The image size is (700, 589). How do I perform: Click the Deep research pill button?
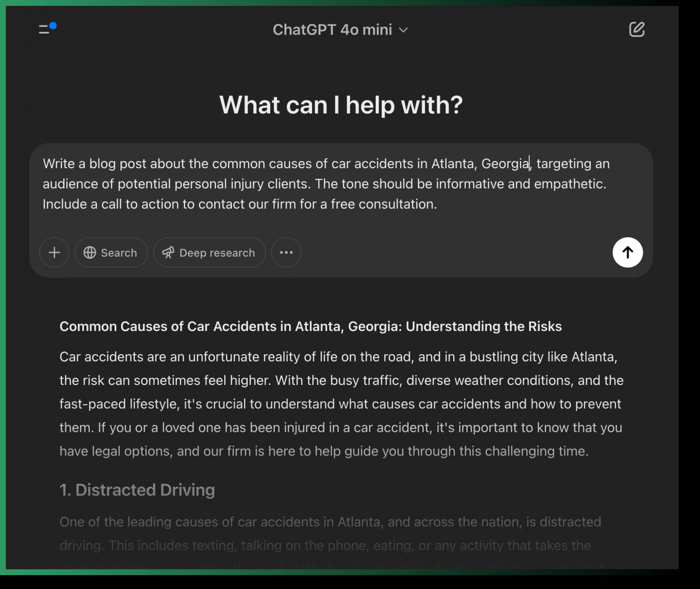pyautogui.click(x=209, y=252)
